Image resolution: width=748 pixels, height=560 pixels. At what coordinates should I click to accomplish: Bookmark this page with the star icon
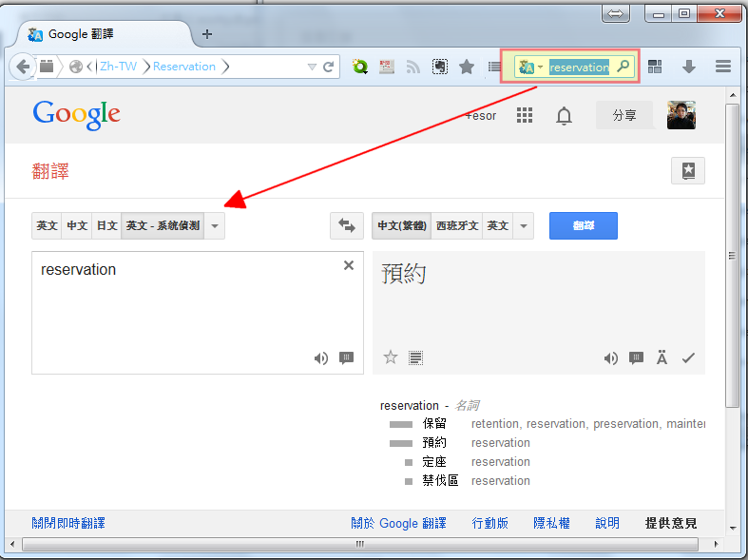click(467, 67)
